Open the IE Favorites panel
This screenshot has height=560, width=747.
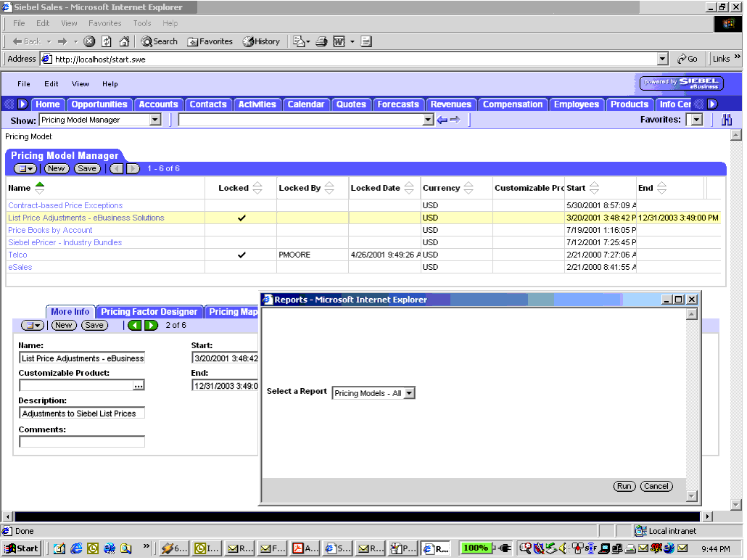[x=210, y=41]
